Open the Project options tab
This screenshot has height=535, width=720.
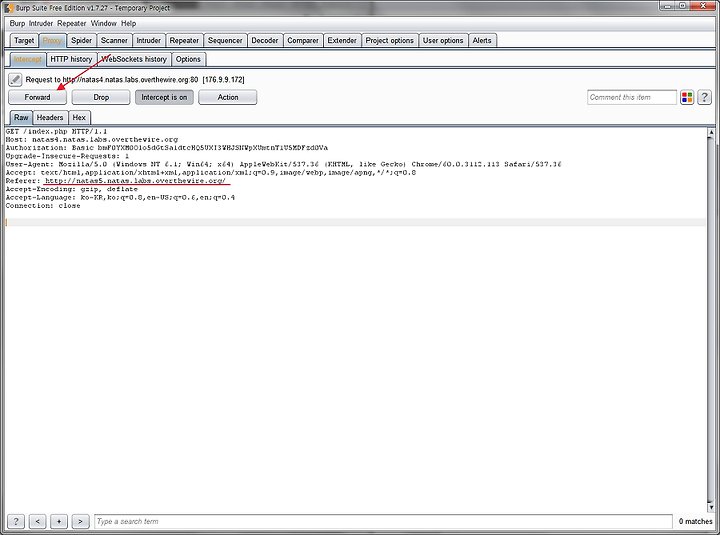(x=389, y=40)
